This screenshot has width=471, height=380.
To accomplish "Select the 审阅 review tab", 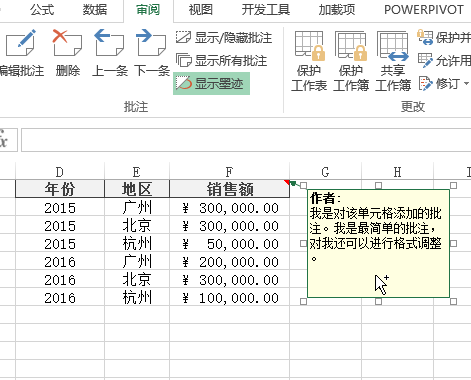I will point(148,10).
